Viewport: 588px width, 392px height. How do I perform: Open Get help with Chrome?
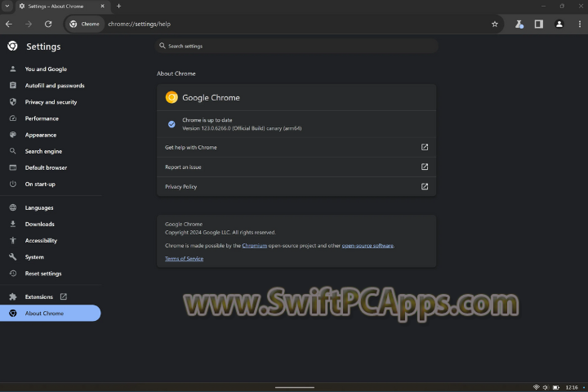pos(296,148)
